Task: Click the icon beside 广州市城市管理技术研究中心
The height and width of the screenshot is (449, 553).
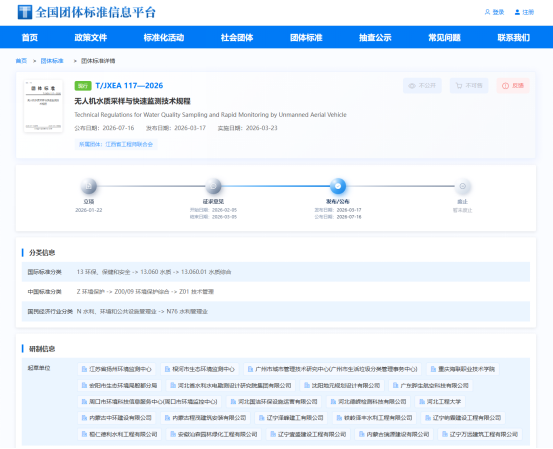Action: point(250,369)
